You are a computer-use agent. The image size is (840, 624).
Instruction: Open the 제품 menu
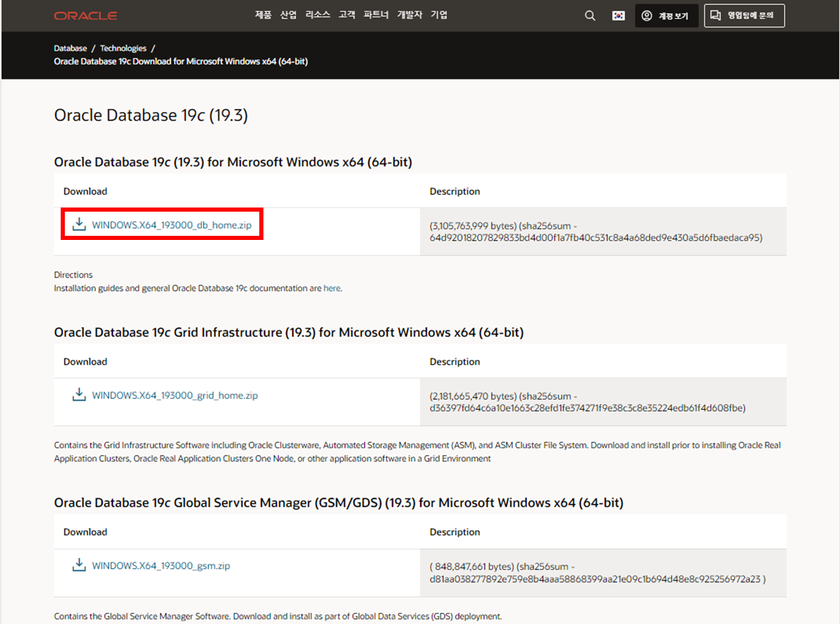tap(263, 14)
